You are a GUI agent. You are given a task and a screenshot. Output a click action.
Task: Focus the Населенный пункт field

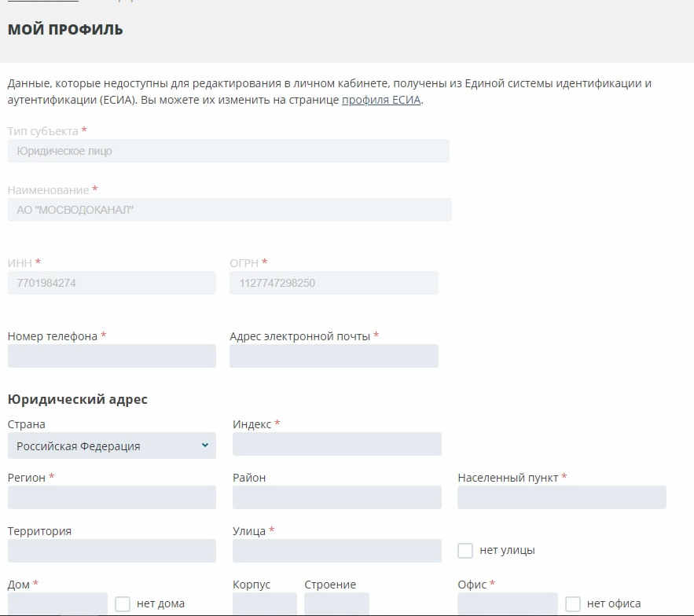click(561, 497)
